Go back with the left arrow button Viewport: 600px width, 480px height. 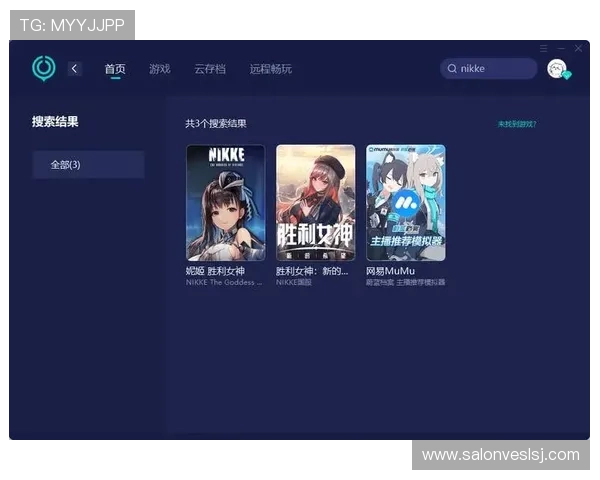click(75, 69)
